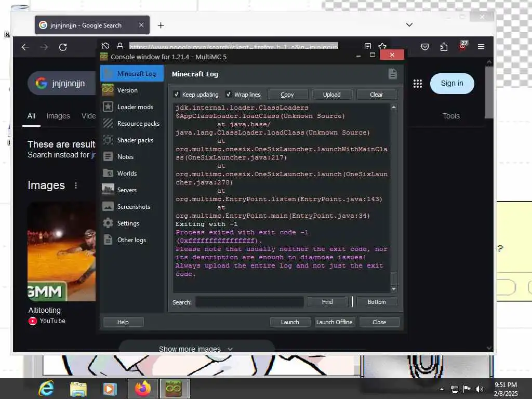532x399 pixels.
Task: Click the Firefox page vertical scrollbar
Action: (x=489, y=92)
